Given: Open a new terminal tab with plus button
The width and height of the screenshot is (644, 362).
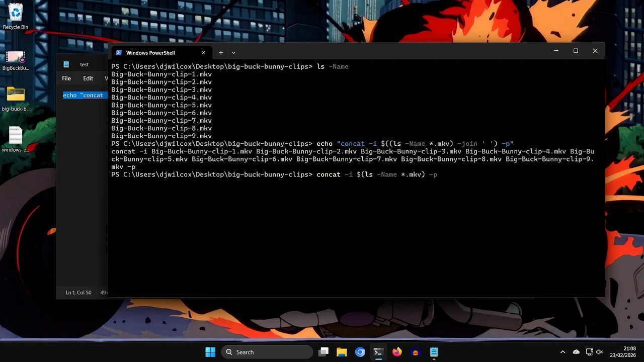Looking at the screenshot, I should (x=220, y=53).
